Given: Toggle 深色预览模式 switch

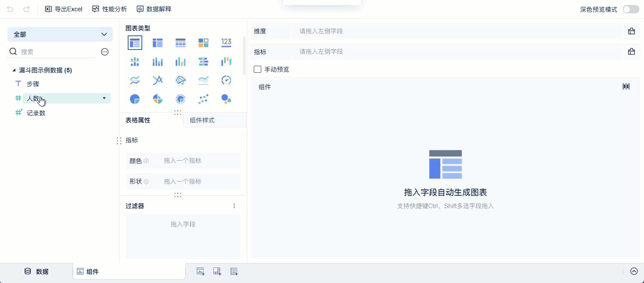Looking at the screenshot, I should [631, 9].
